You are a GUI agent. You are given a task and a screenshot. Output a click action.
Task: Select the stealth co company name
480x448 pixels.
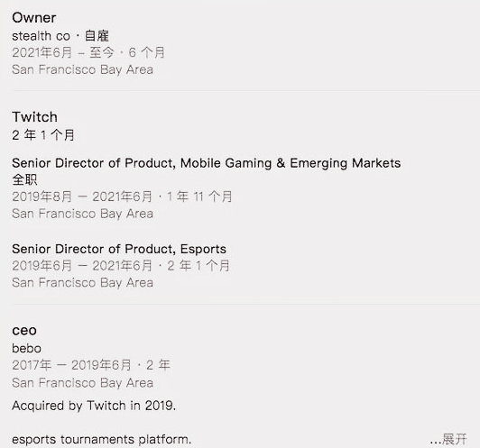(x=41, y=36)
